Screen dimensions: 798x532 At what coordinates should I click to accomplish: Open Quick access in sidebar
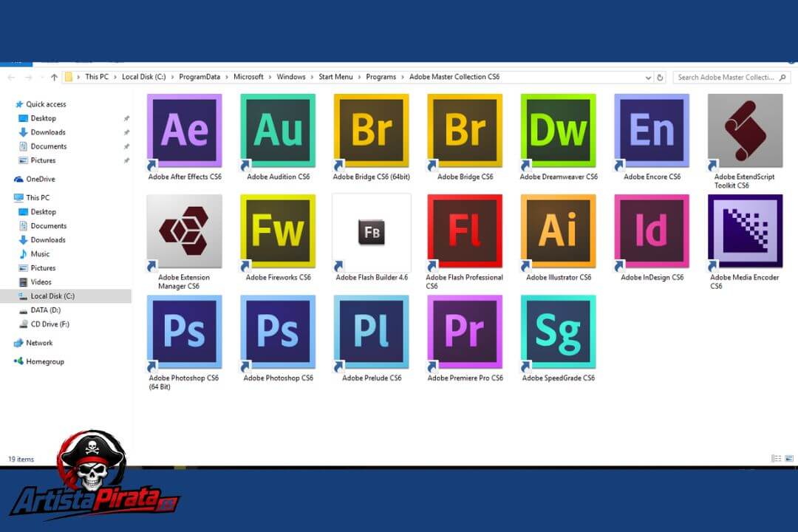46,104
